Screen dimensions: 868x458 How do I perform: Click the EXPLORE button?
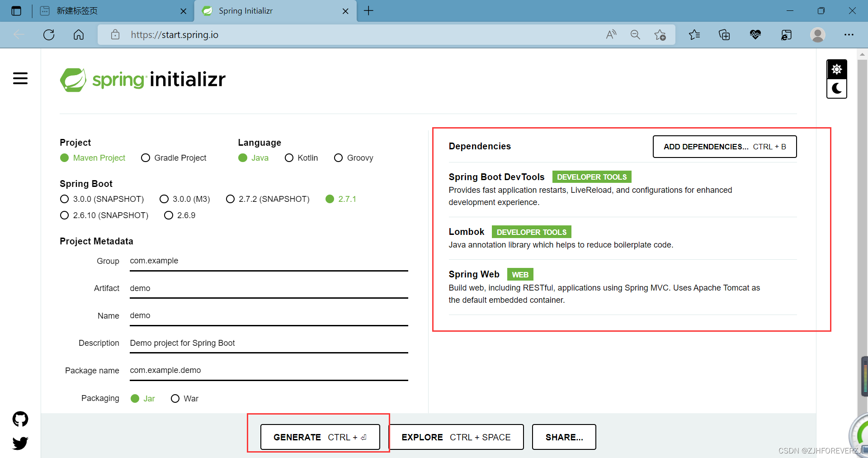point(456,437)
